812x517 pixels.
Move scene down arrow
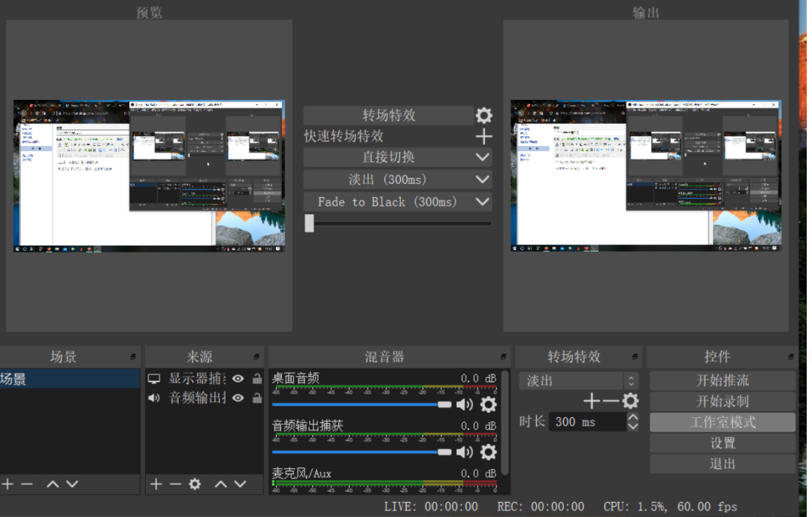coord(72,484)
